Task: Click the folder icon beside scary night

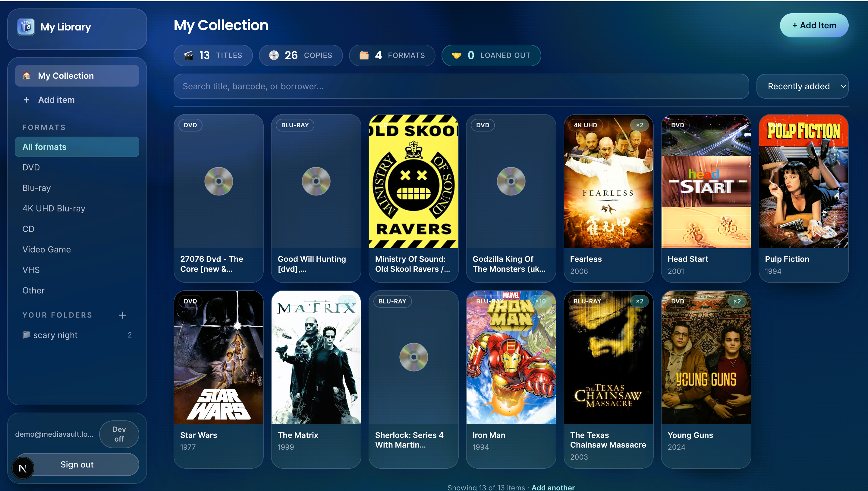Action: click(x=26, y=334)
